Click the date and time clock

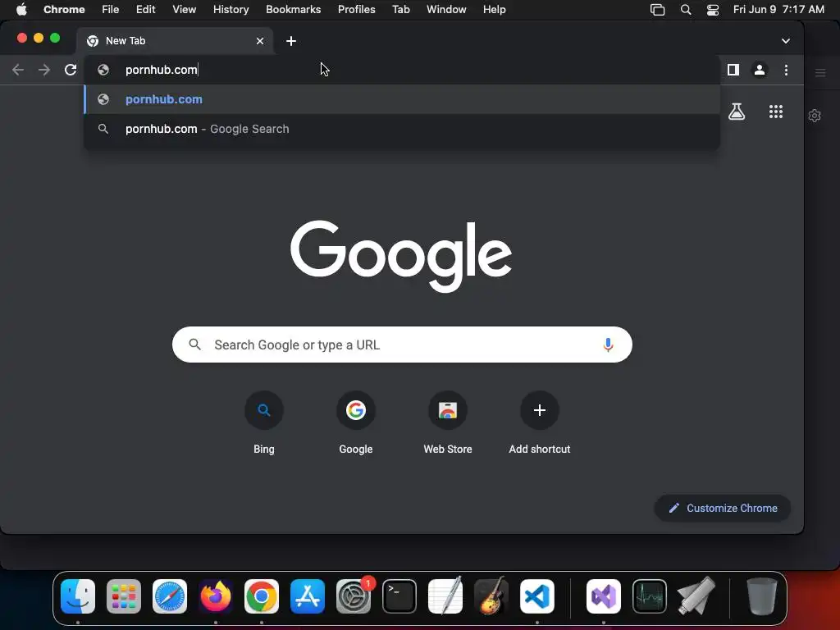(778, 10)
